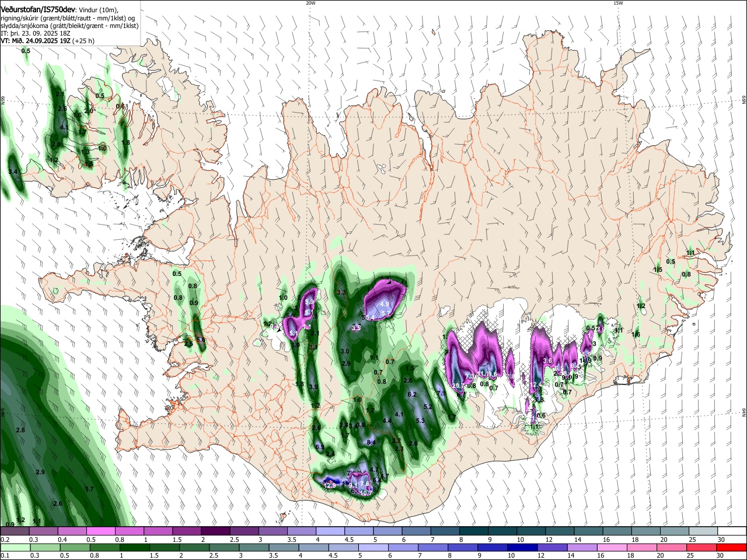Click the '15W' longitude label
This screenshot has height=560, width=747.
click(x=618, y=3)
